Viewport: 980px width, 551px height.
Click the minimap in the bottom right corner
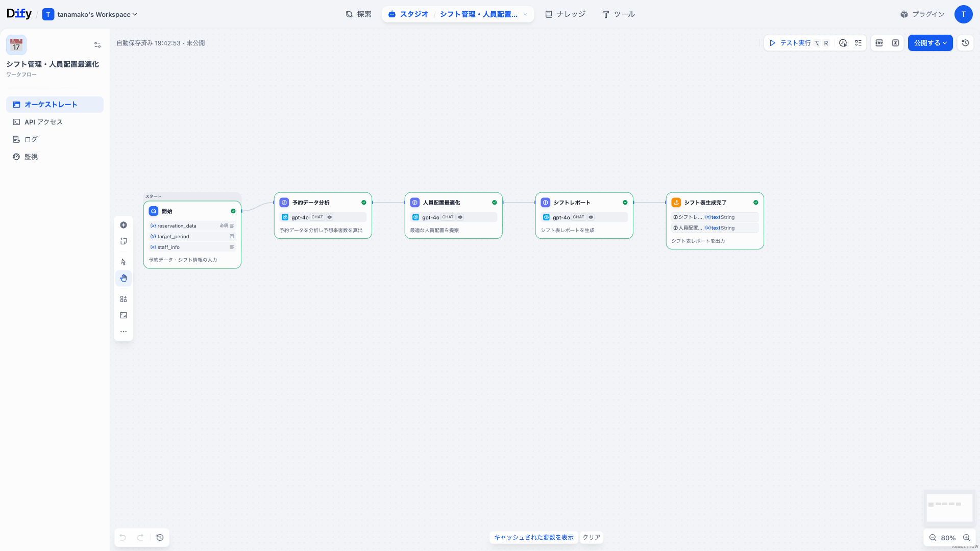click(x=949, y=508)
